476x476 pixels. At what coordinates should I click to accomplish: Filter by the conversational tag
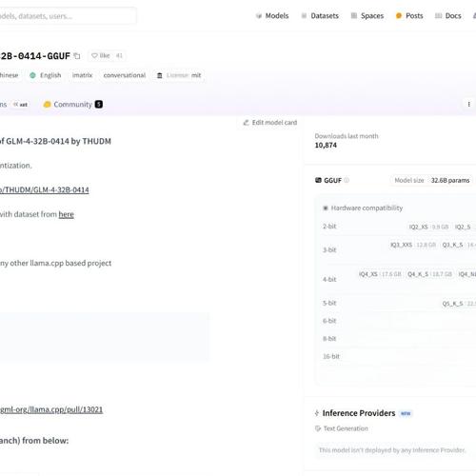coord(125,75)
